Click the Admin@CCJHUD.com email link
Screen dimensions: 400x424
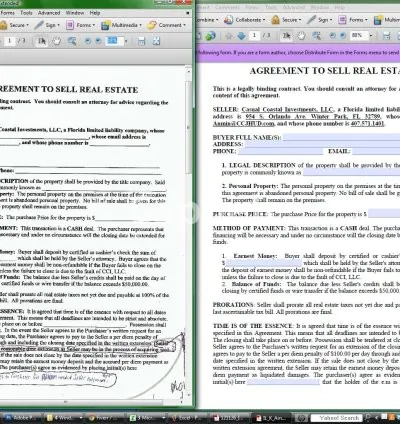[244, 123]
